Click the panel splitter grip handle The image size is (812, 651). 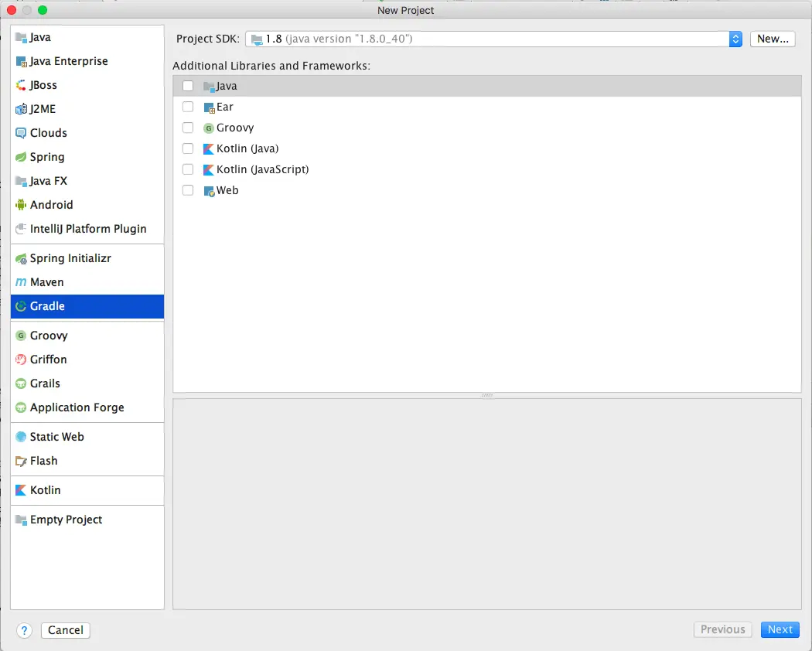point(486,395)
